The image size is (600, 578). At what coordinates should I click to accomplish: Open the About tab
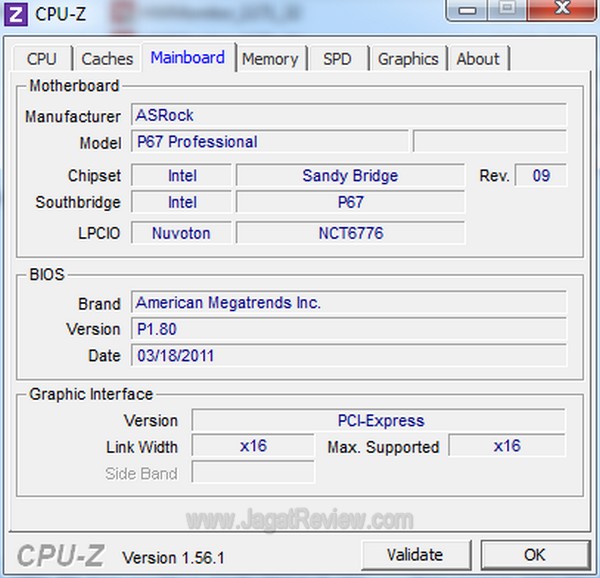[x=478, y=59]
